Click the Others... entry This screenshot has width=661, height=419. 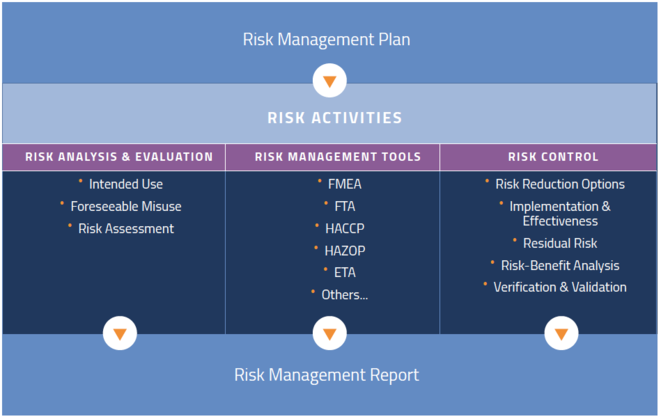(x=344, y=294)
